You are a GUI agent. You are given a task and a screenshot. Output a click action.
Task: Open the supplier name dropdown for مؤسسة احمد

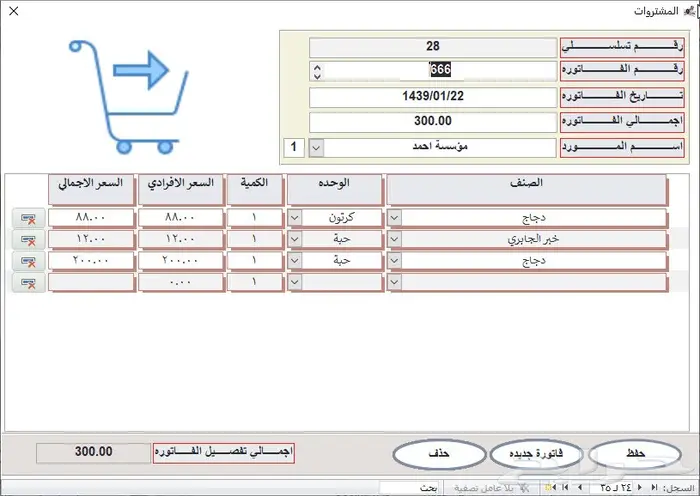[316, 148]
